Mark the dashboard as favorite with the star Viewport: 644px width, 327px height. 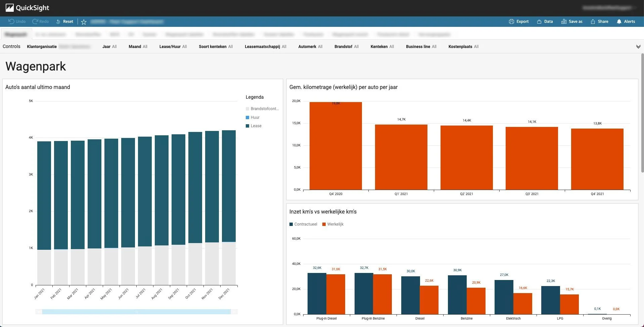tap(84, 22)
